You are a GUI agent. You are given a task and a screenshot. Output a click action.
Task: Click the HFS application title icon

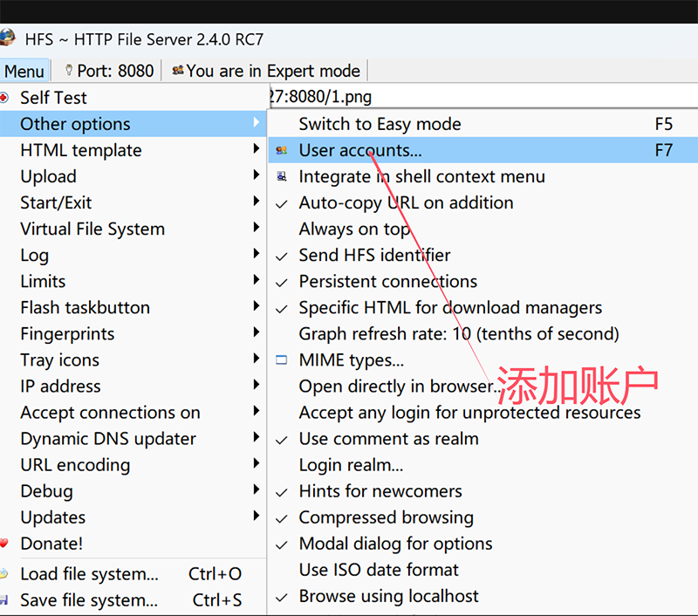(x=7, y=38)
